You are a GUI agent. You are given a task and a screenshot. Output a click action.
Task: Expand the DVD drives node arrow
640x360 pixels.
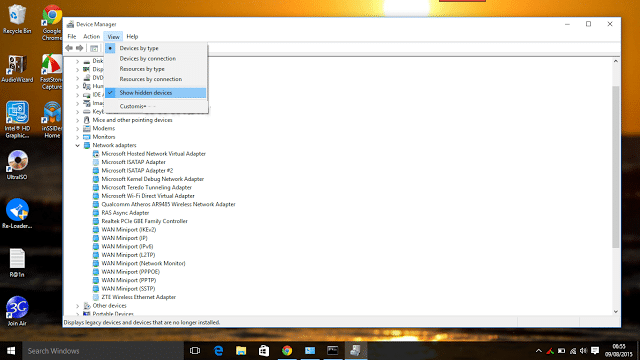pyautogui.click(x=78, y=78)
